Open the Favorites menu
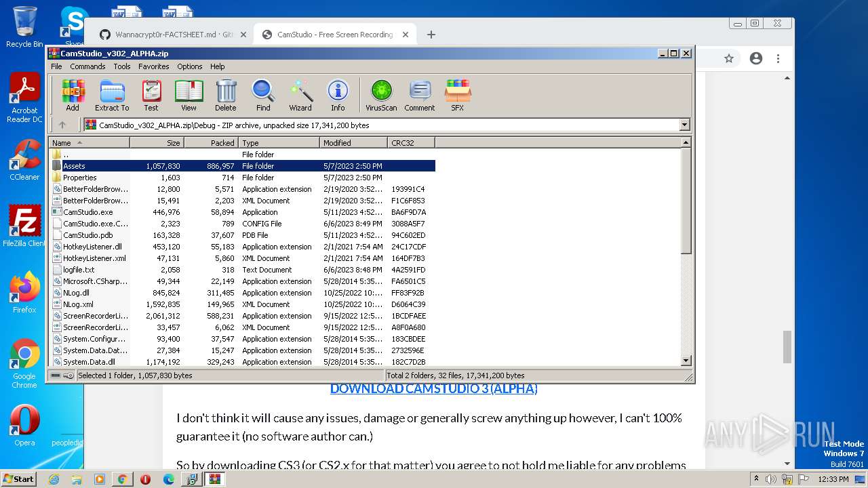 154,66
